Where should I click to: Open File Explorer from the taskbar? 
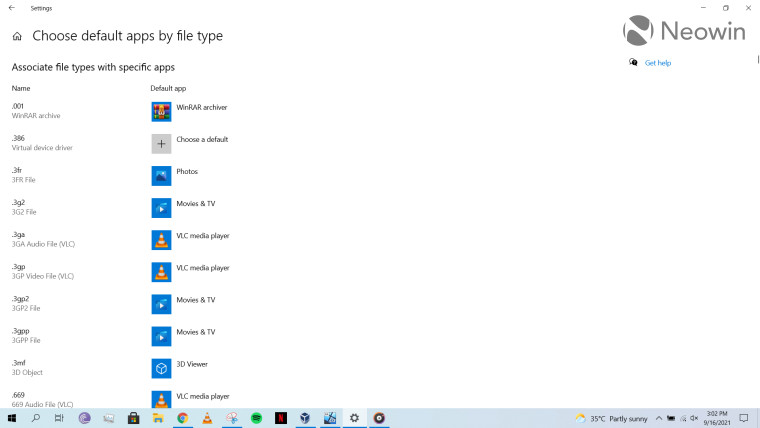coord(158,418)
